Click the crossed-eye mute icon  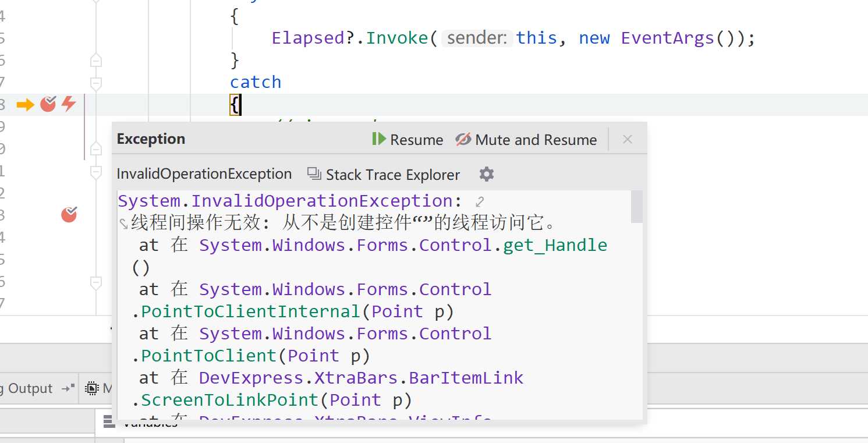[x=463, y=140]
